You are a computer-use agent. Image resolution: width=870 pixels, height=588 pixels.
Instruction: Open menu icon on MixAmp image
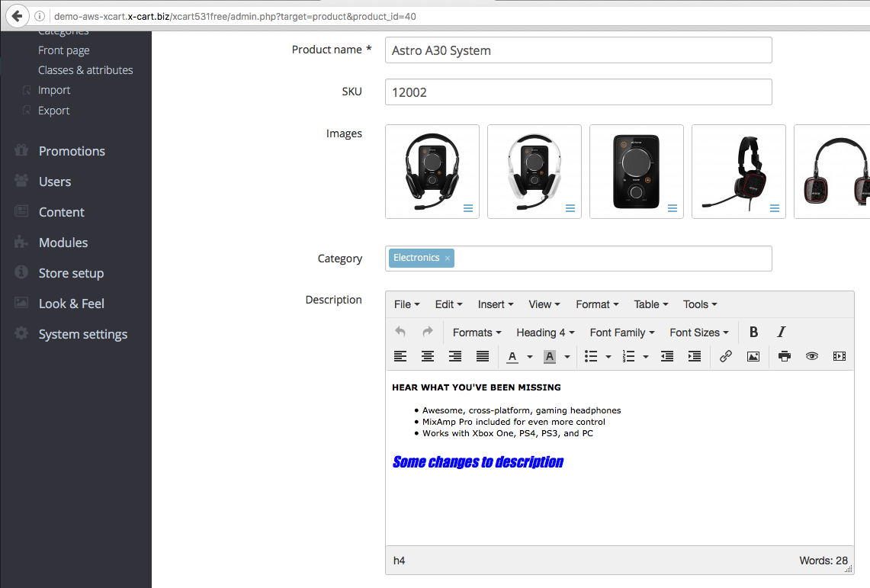(x=673, y=208)
